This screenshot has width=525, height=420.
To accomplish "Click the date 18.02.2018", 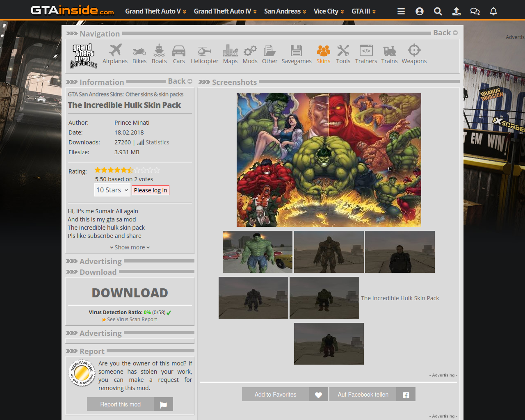I will click(x=129, y=132).
